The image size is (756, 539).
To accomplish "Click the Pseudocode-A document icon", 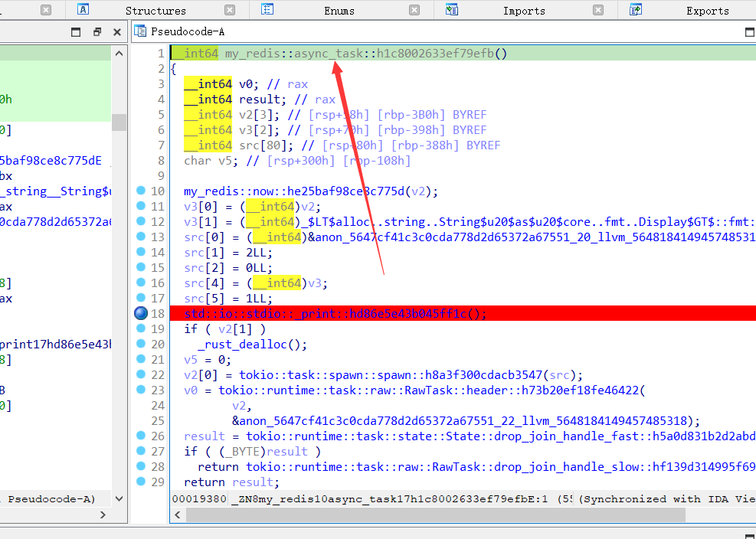I will pos(140,31).
